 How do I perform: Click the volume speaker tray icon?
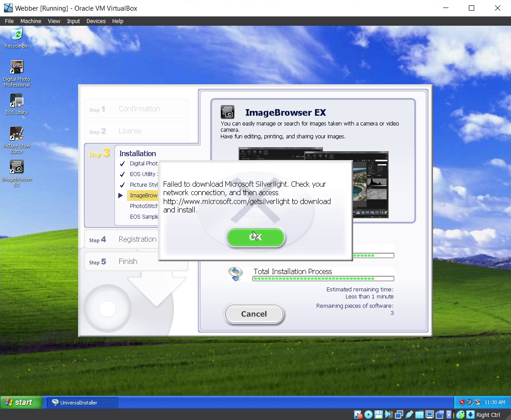tap(470, 402)
